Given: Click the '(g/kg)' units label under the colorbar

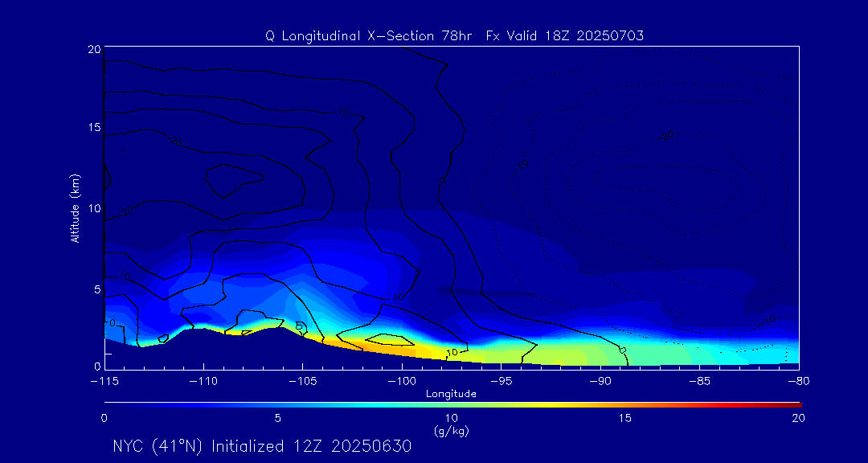Looking at the screenshot, I should click(x=451, y=430).
